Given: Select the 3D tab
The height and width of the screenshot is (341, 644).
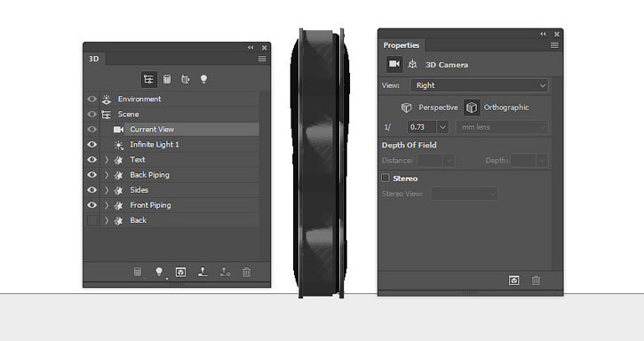Looking at the screenshot, I should pos(93,59).
